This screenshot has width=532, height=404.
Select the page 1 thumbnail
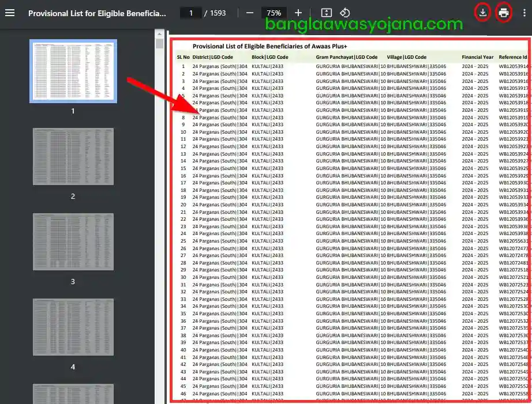73,71
